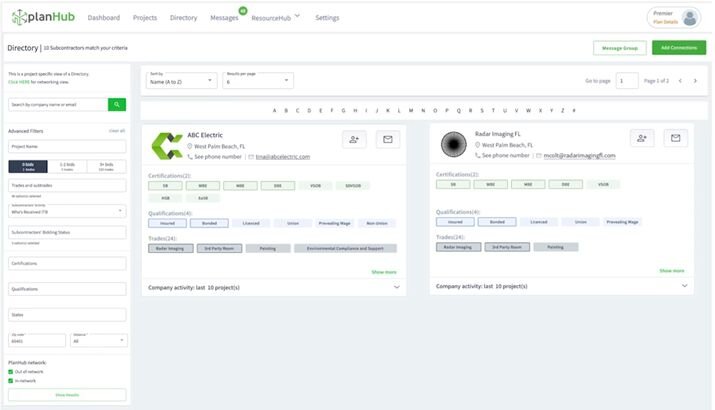Click the Messages notification badge

tap(243, 10)
